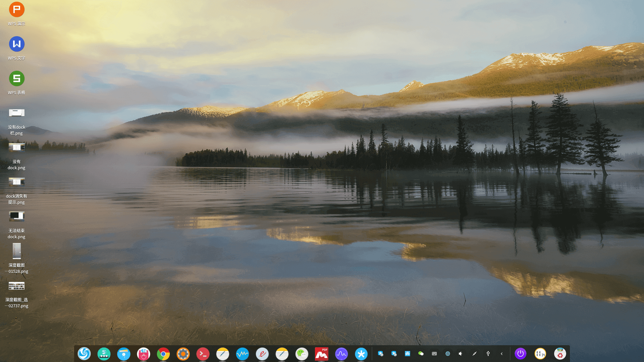Launch Google Chrome from the dock
The height and width of the screenshot is (362, 644).
[x=163, y=354]
